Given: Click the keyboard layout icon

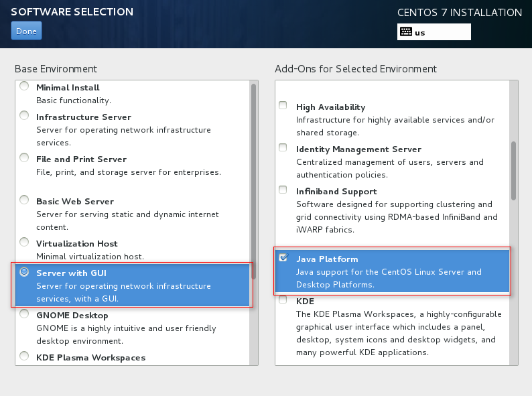Looking at the screenshot, I should [406, 32].
